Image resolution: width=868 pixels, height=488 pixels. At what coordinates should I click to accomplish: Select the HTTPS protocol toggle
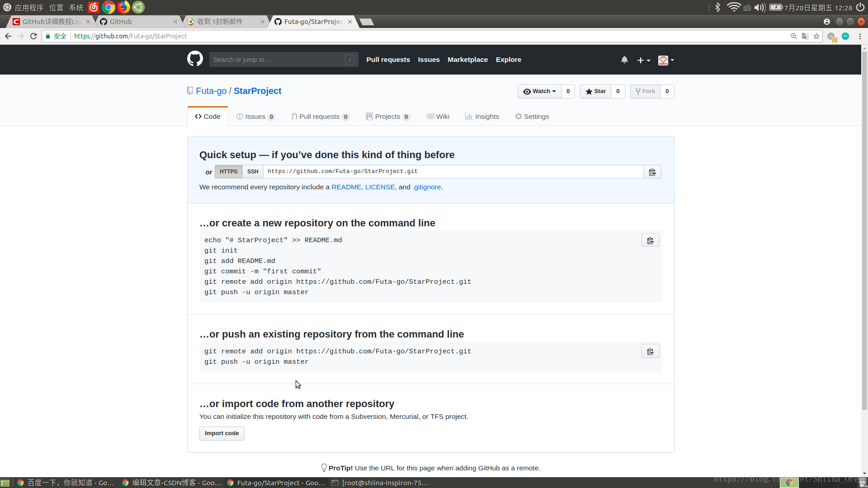pyautogui.click(x=228, y=172)
